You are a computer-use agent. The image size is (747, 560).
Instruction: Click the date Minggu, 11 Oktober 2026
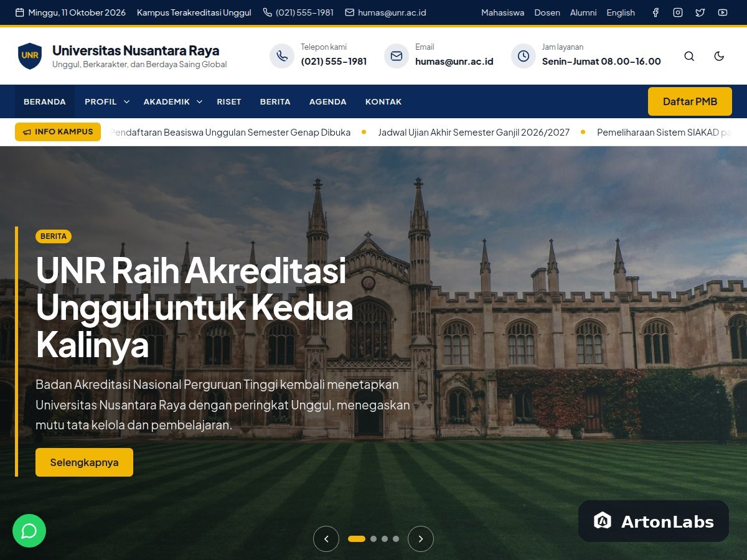click(77, 12)
